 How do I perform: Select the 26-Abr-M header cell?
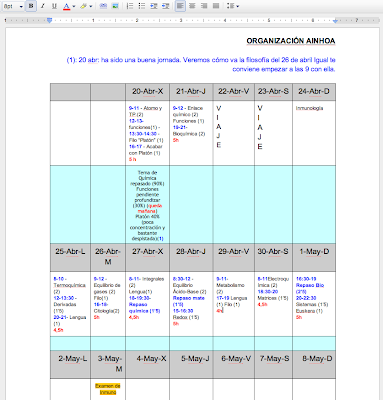click(x=108, y=257)
